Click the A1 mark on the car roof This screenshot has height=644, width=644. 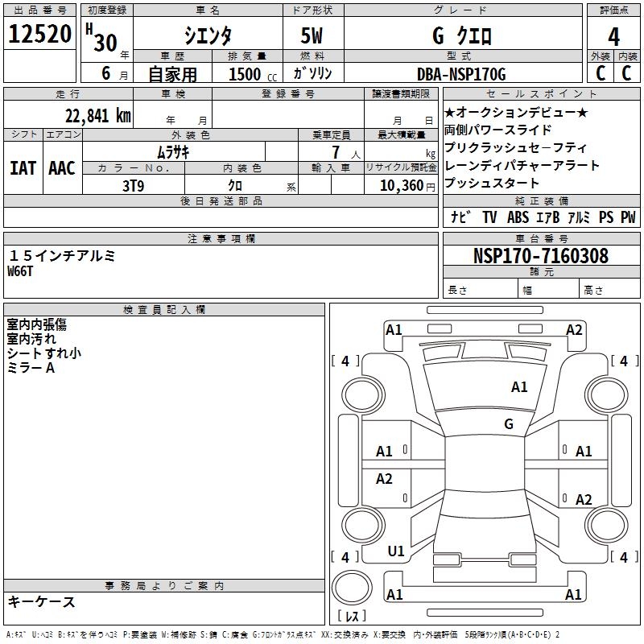point(519,387)
